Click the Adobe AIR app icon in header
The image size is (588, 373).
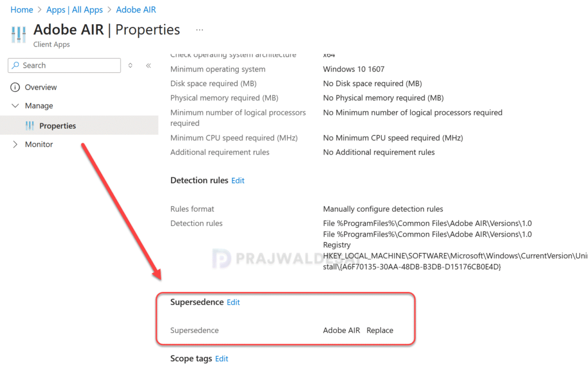pos(18,34)
